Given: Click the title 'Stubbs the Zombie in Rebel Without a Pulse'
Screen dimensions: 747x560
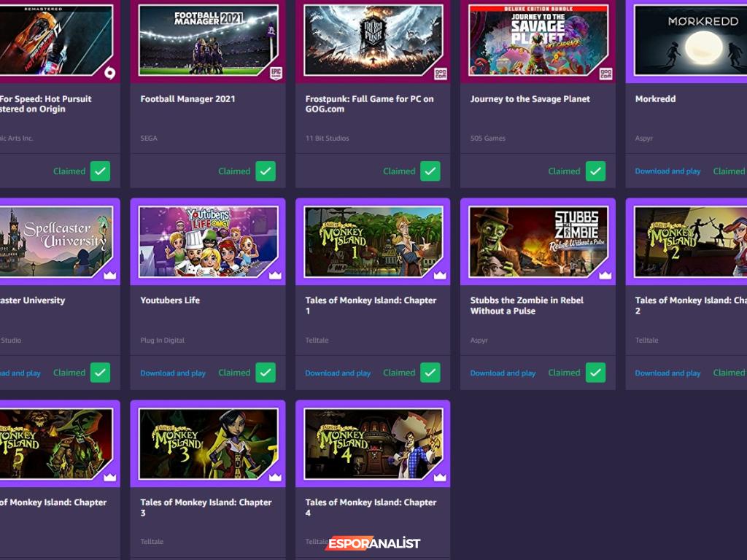Looking at the screenshot, I should pyautogui.click(x=527, y=306).
